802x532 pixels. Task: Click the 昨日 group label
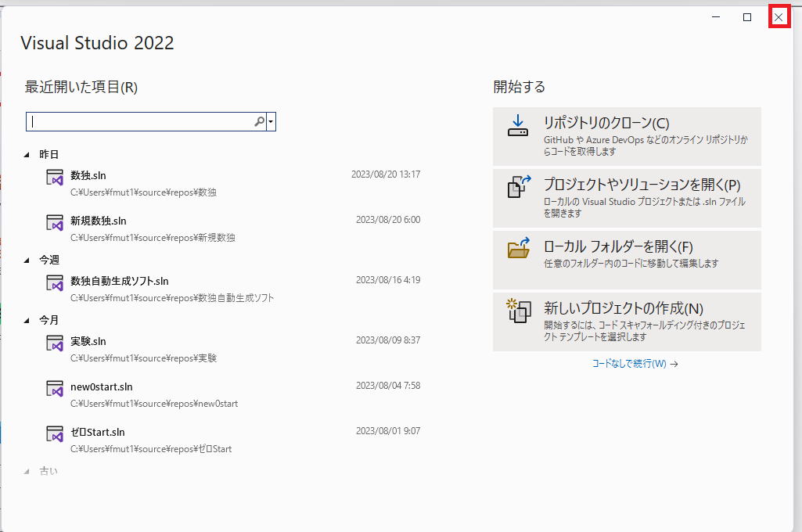[x=49, y=154]
